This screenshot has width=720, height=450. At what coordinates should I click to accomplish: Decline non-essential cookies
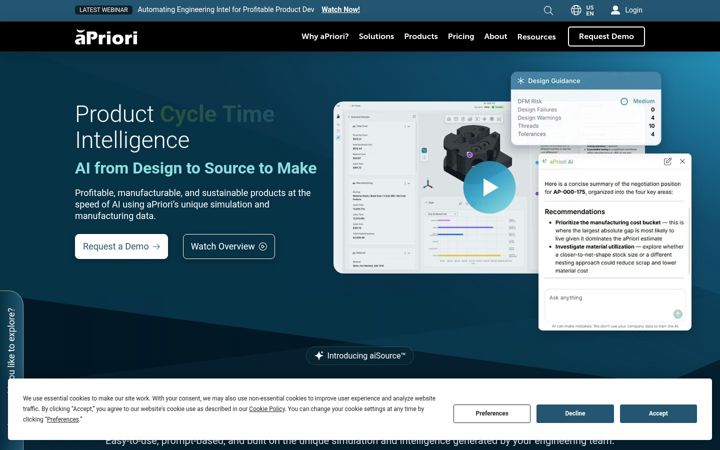575,413
